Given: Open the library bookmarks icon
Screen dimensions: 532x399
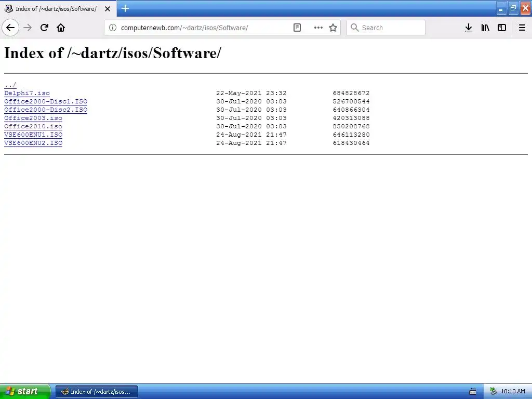Looking at the screenshot, I should point(485,28).
